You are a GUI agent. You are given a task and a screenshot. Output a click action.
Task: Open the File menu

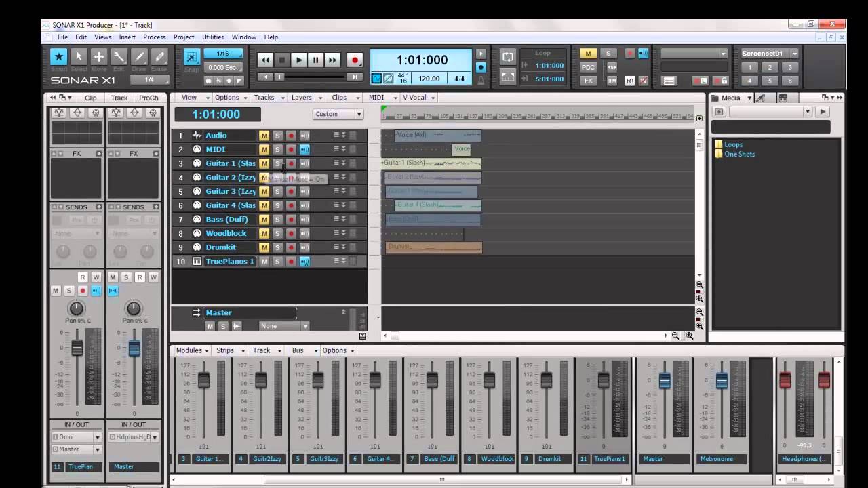62,37
